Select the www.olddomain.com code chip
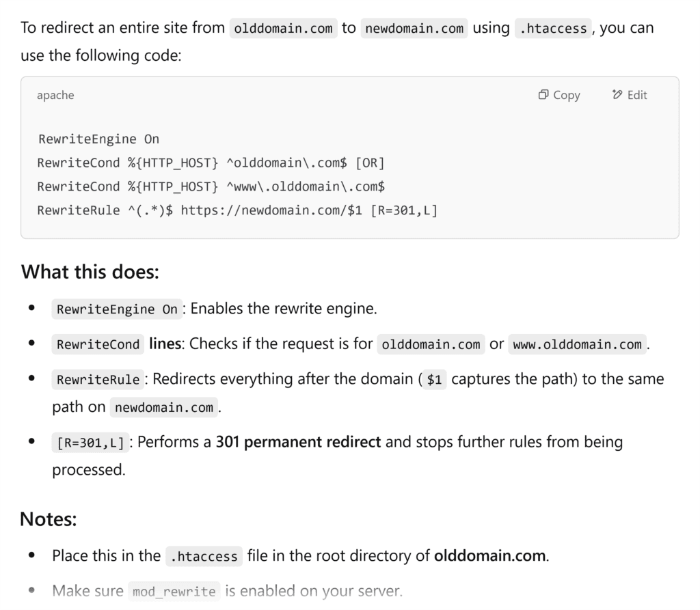 (x=577, y=344)
